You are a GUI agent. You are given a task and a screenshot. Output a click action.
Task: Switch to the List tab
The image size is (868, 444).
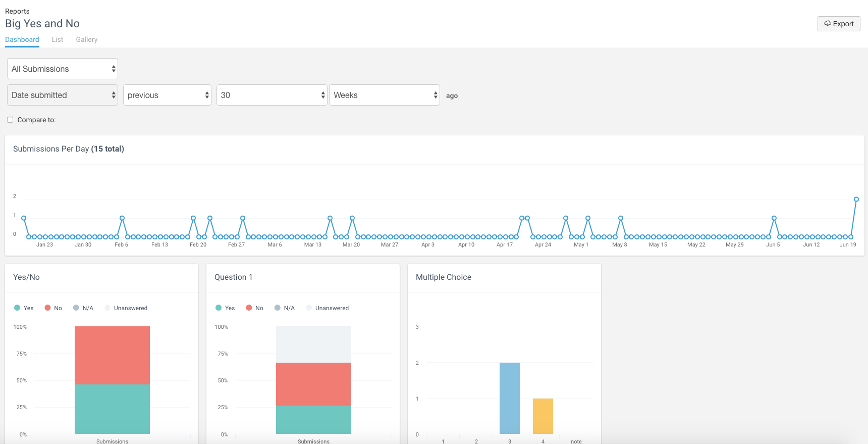pos(58,39)
